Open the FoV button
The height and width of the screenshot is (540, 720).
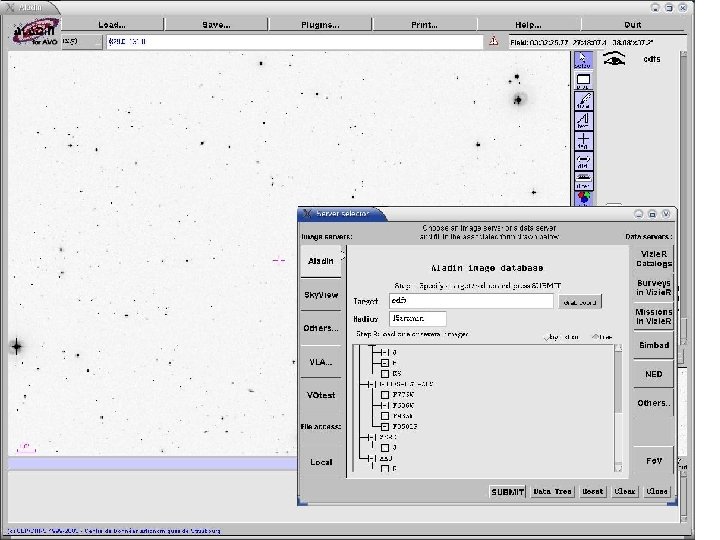(654, 461)
